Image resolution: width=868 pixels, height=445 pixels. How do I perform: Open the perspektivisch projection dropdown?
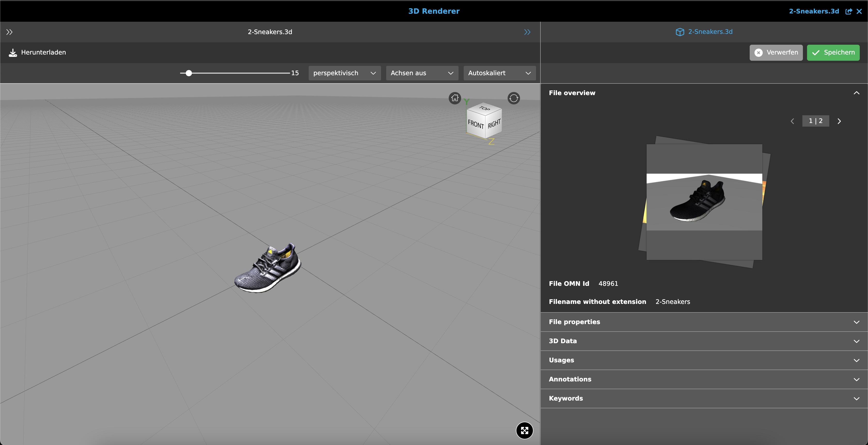tap(344, 73)
